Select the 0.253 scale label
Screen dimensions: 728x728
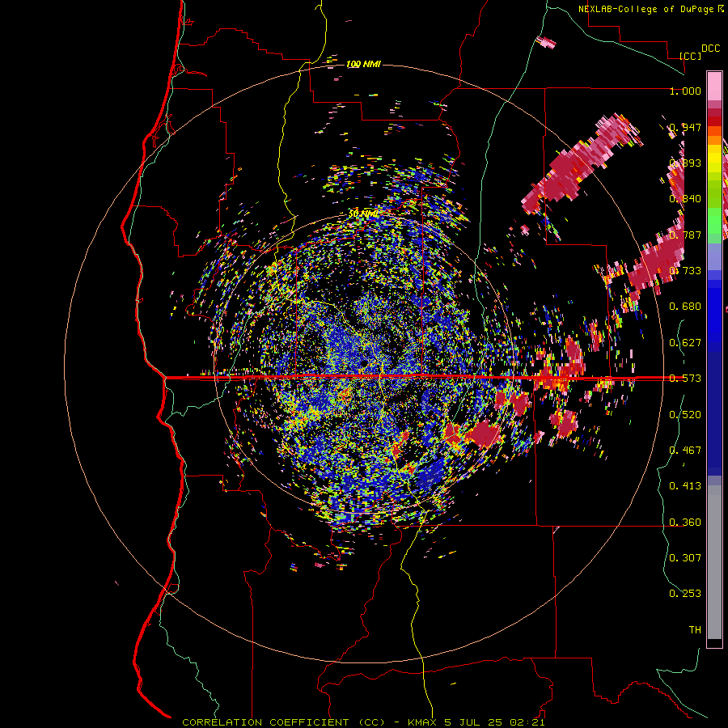pyautogui.click(x=685, y=594)
